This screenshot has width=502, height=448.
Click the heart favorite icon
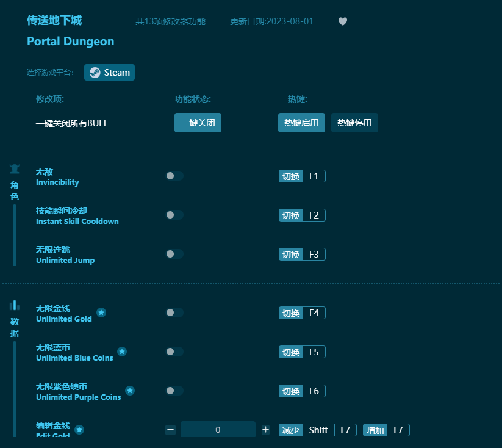342,21
